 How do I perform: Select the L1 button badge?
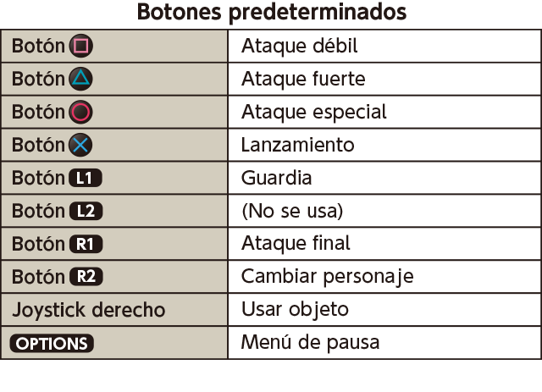86,178
